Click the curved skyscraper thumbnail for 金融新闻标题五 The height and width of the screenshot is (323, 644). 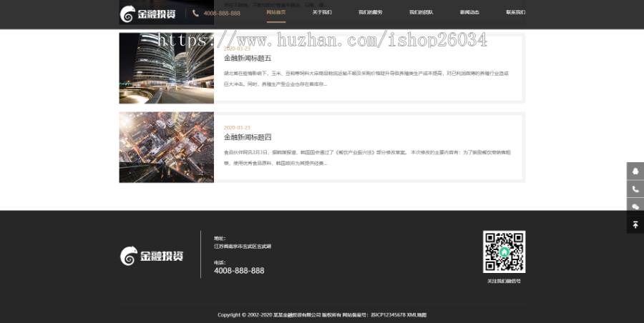click(x=166, y=68)
